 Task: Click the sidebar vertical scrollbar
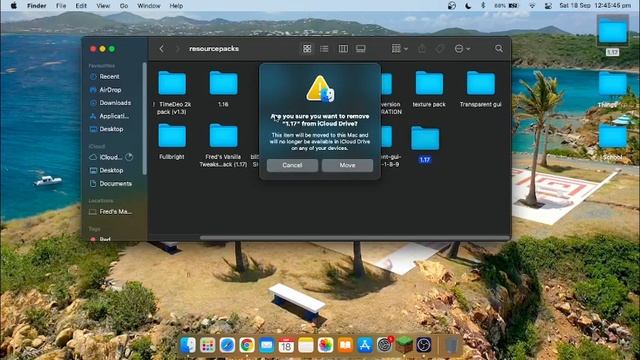[144, 118]
